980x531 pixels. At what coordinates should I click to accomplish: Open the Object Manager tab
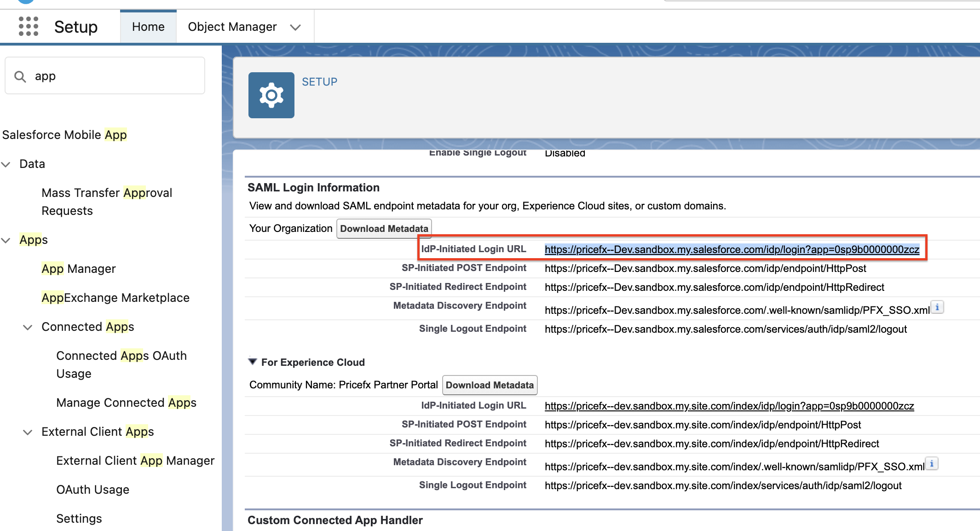pyautogui.click(x=232, y=27)
